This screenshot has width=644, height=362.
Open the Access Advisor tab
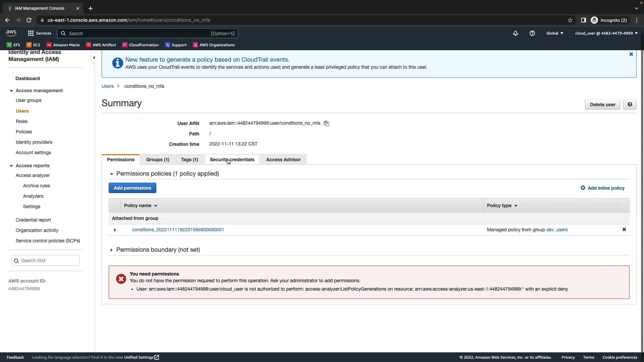[283, 160]
